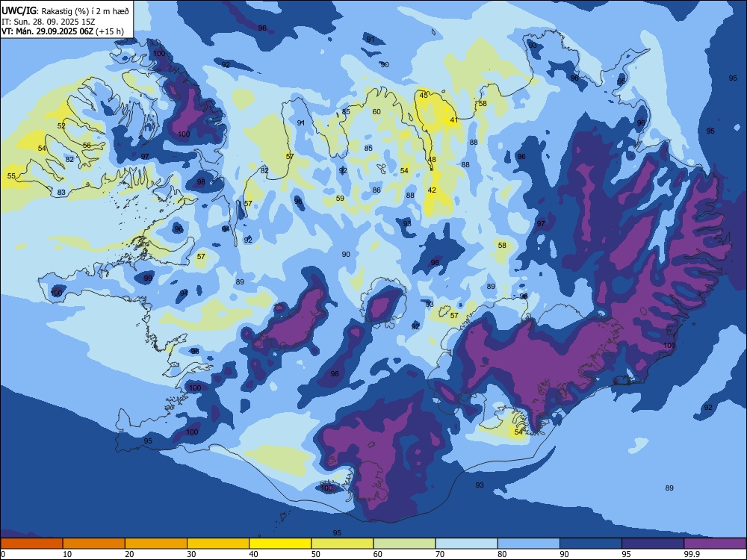Select the '45' humidity value on the map
Image resolution: width=747 pixels, height=560 pixels.
424,96
